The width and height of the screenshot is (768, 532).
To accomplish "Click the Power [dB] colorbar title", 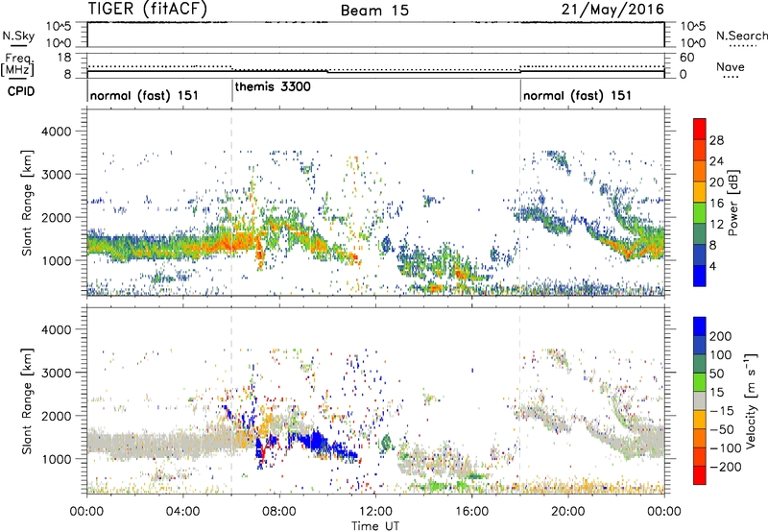I will pos(732,203).
